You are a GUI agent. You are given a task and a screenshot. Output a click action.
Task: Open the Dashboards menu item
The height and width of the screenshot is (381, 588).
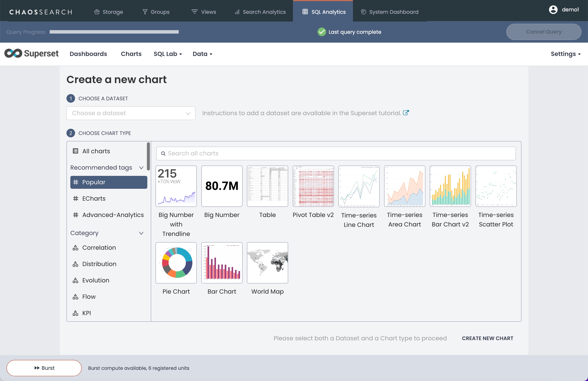coord(88,54)
